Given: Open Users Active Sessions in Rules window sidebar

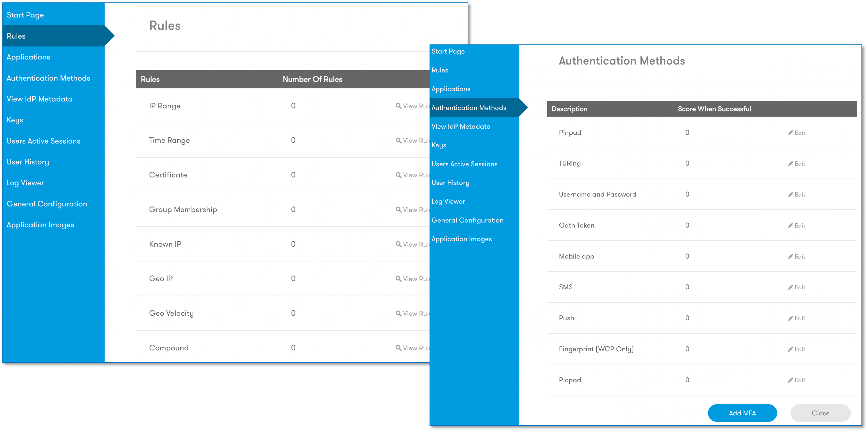Looking at the screenshot, I should coord(44,141).
